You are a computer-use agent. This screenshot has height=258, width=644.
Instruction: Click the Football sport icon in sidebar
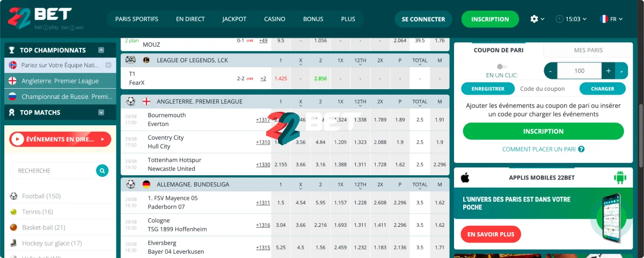pyautogui.click(x=13, y=196)
